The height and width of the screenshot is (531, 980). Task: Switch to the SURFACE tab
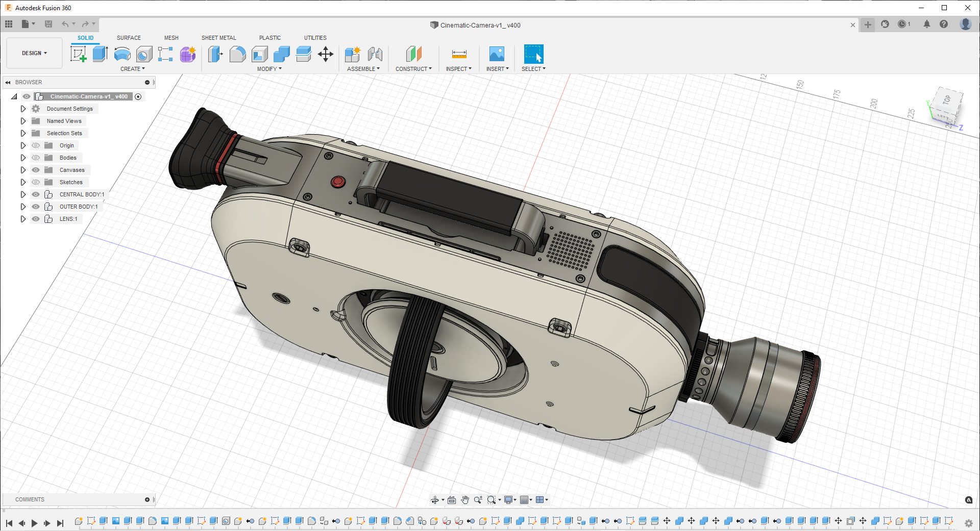pos(129,38)
